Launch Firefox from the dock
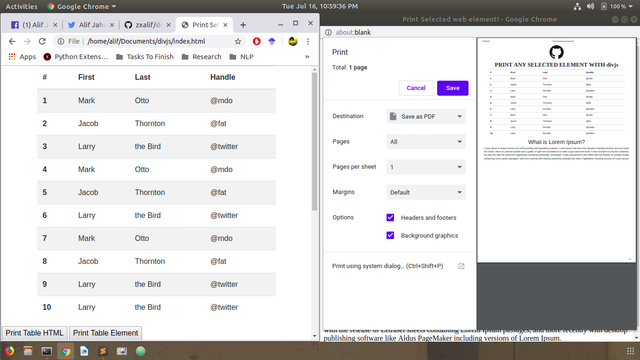This screenshot has width=640, height=360. [9, 351]
